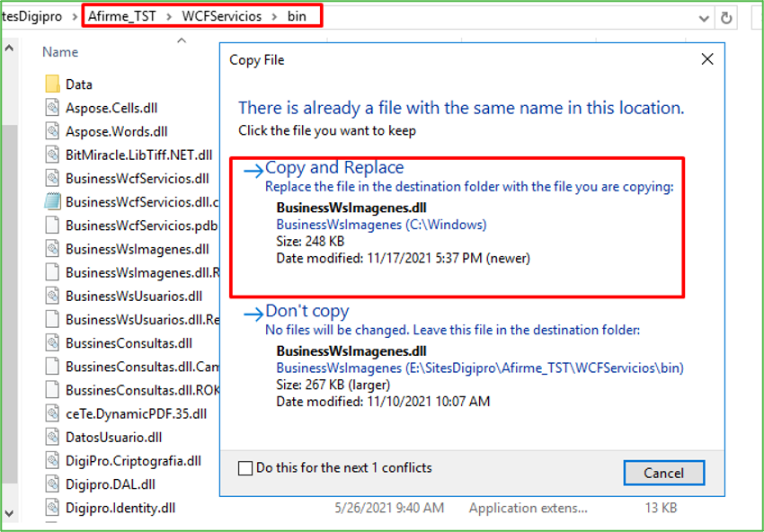This screenshot has height=532, width=764.
Task: Click the Digipro.Identity.dll file icon
Action: (52, 508)
